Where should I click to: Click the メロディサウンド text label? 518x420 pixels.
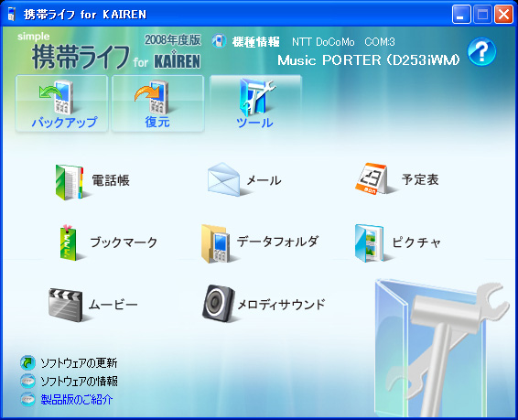point(282,305)
